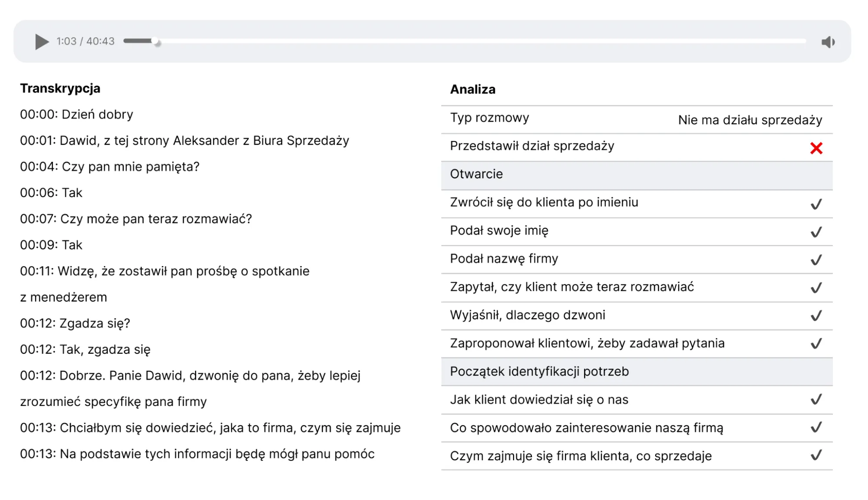Click checkmark for Co spowodowało zainteresowanie naszą firmą
The width and height of the screenshot is (868, 500).
point(816,428)
